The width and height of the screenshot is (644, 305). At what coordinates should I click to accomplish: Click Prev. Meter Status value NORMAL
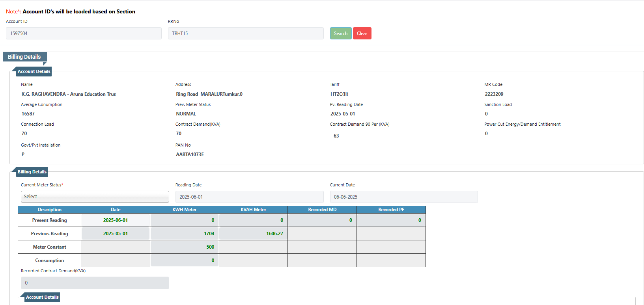(x=186, y=114)
